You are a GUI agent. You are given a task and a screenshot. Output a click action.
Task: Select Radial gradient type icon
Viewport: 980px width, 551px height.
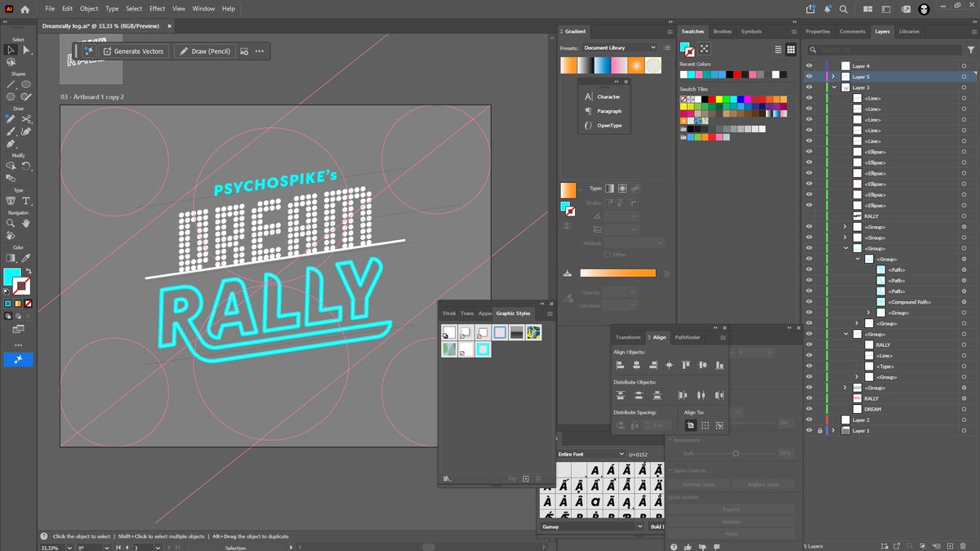tap(622, 189)
